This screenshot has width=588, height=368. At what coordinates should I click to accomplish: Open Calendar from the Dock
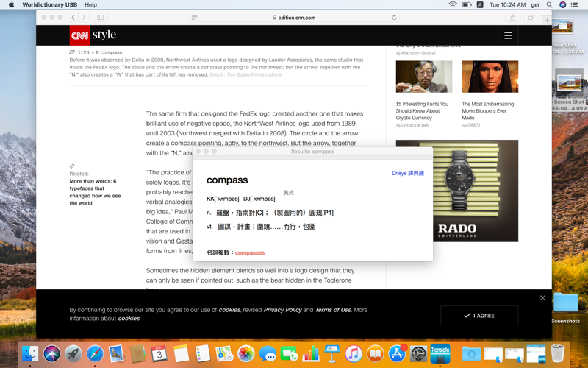coord(159,354)
